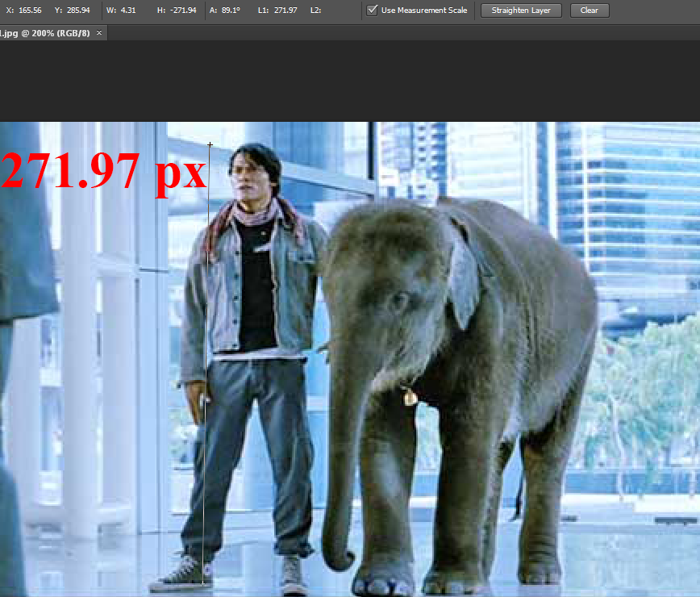Click the Y value 285.94 readout

coord(78,10)
